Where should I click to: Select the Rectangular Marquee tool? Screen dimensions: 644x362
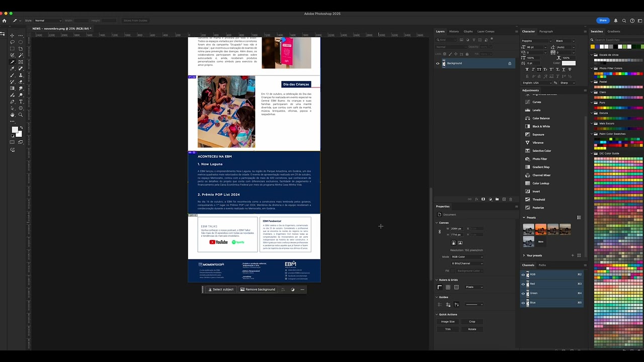[12, 48]
